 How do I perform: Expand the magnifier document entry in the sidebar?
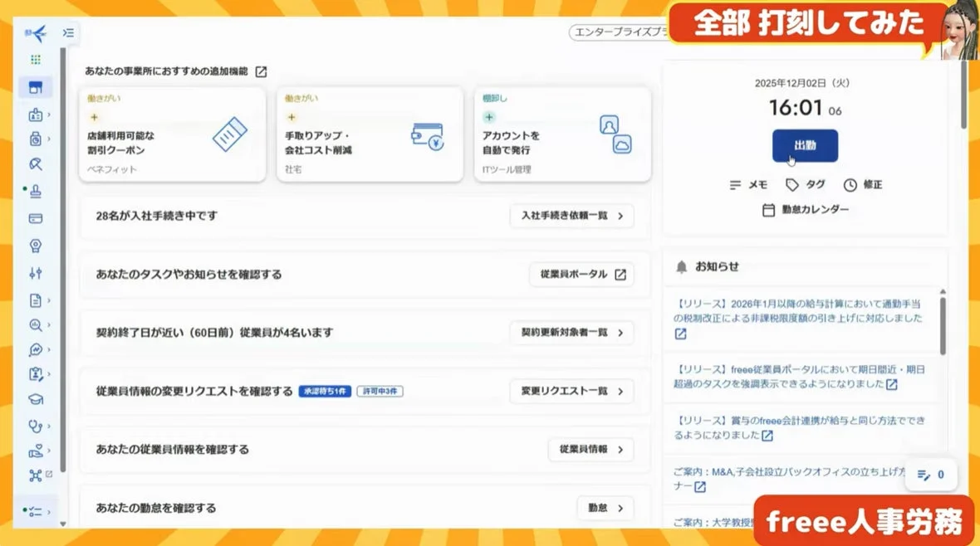pyautogui.click(x=36, y=326)
